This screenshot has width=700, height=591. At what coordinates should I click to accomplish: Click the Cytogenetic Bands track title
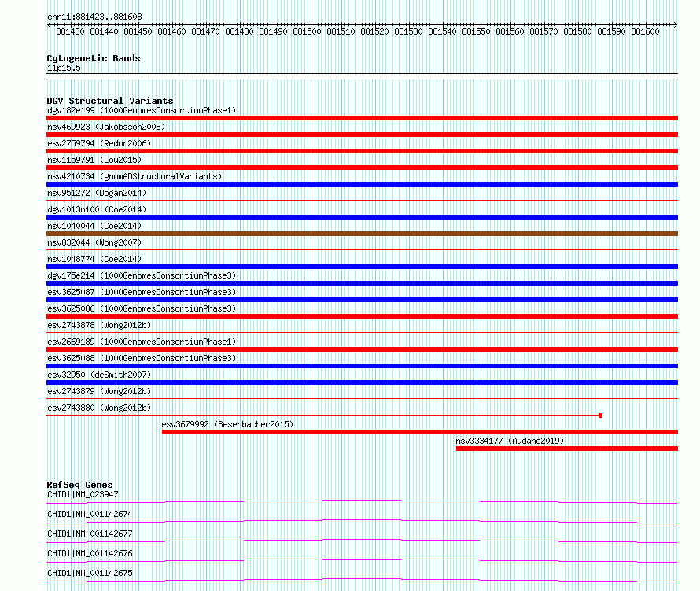(94, 58)
